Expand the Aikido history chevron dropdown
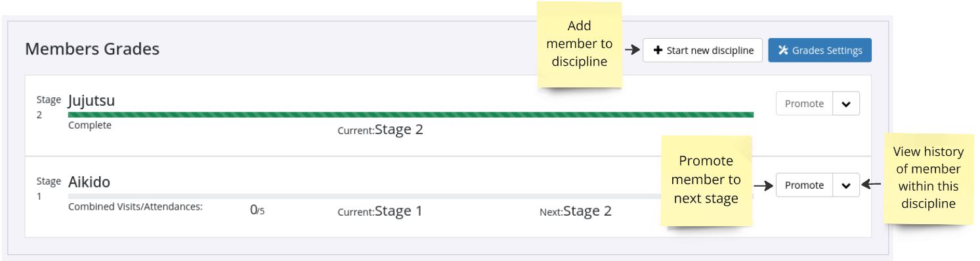 (846, 185)
